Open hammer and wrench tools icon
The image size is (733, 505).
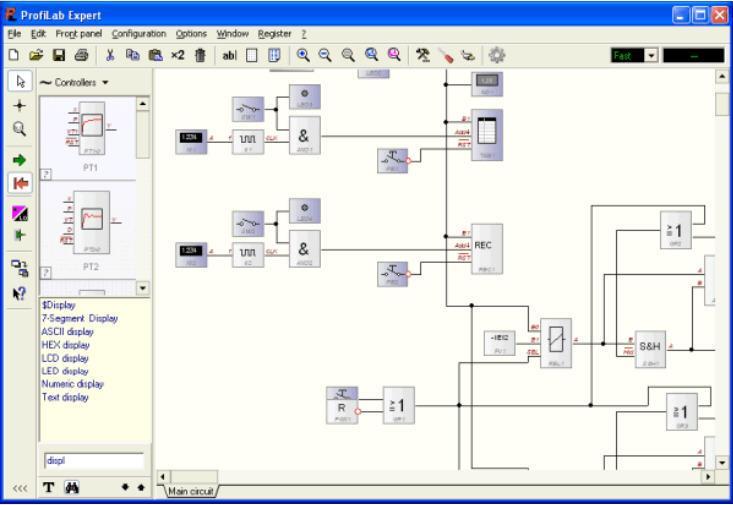423,55
